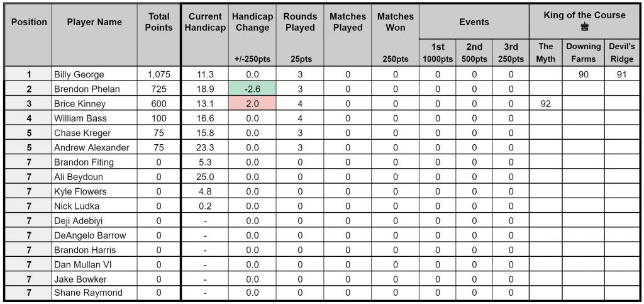Select the Events merged header cell
The width and height of the screenshot is (644, 304).
pos(474,22)
